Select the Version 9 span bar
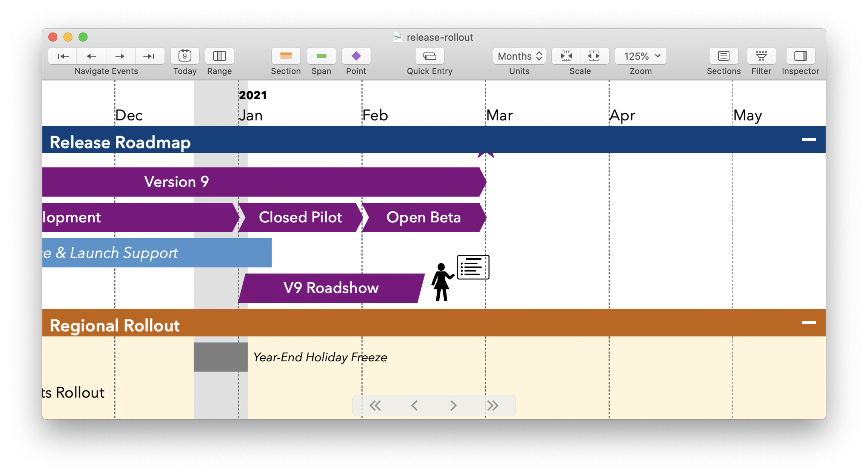Screen dimensions: 868x475 (x=264, y=182)
